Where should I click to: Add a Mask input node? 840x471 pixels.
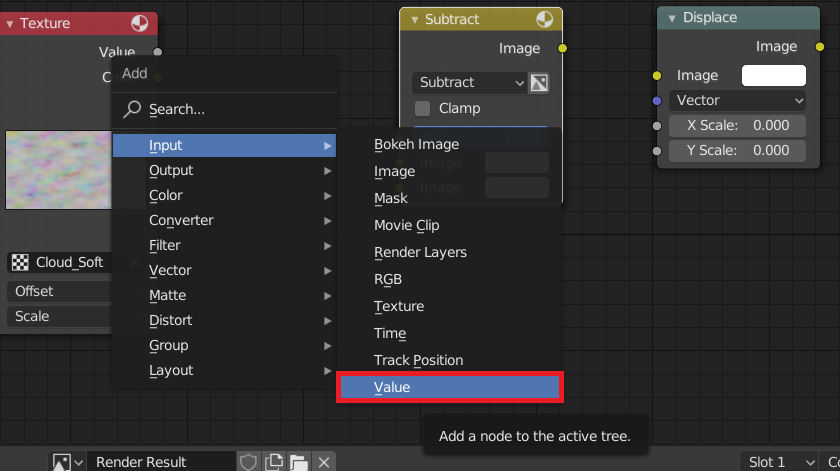tap(450, 198)
